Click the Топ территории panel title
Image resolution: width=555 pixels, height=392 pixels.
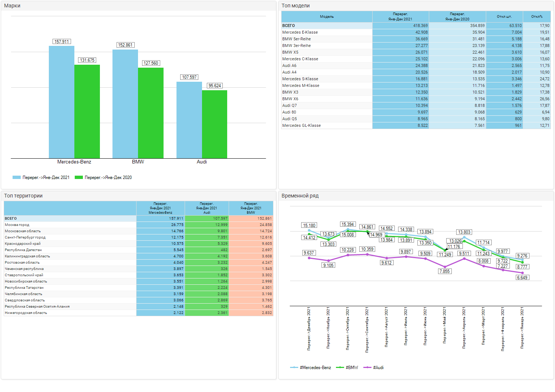point(23,196)
